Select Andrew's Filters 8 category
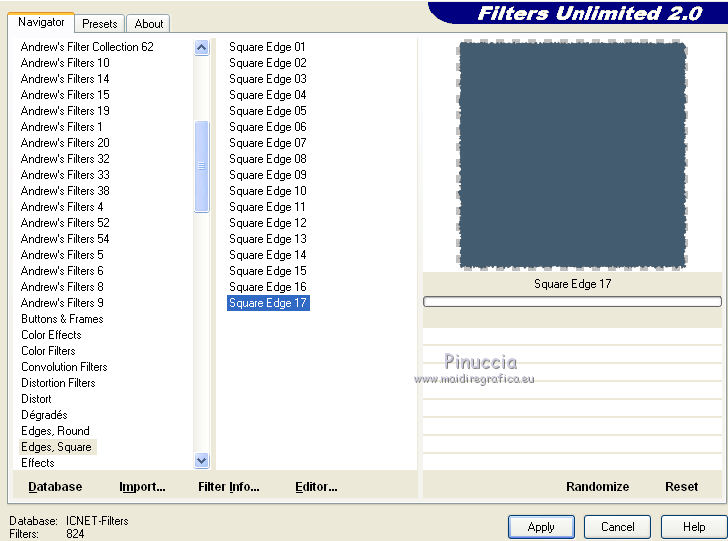This screenshot has width=728, height=541. [62, 287]
